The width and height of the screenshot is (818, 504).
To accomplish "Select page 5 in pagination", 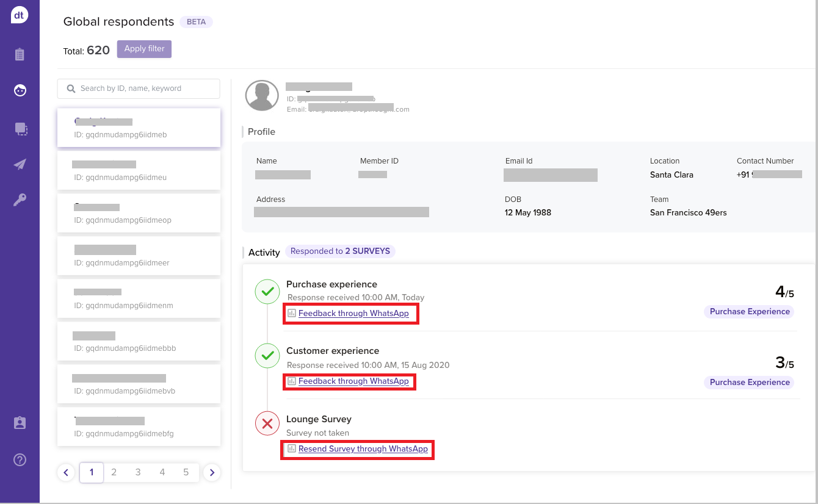I will (186, 472).
